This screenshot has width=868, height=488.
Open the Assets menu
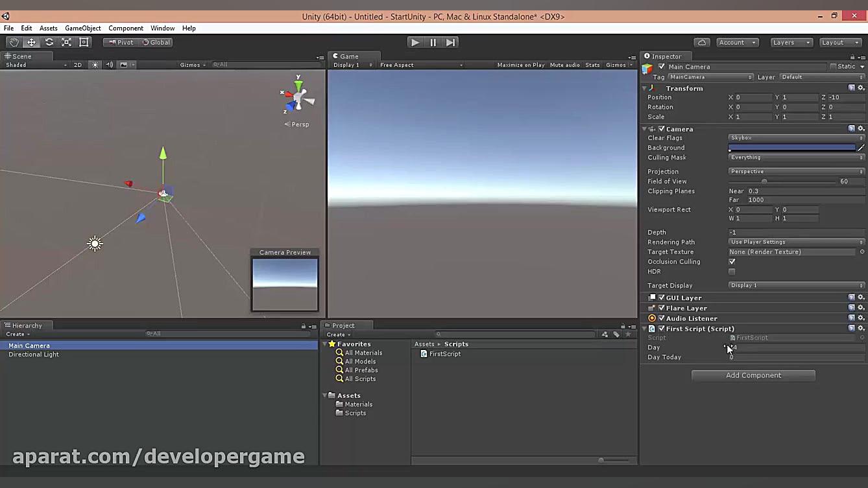tap(49, 29)
